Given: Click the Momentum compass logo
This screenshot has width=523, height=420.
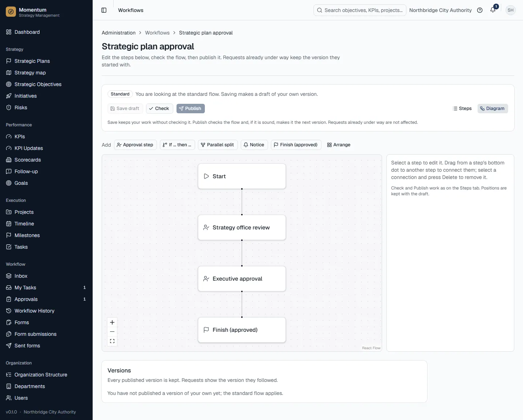Looking at the screenshot, I should (x=11, y=12).
